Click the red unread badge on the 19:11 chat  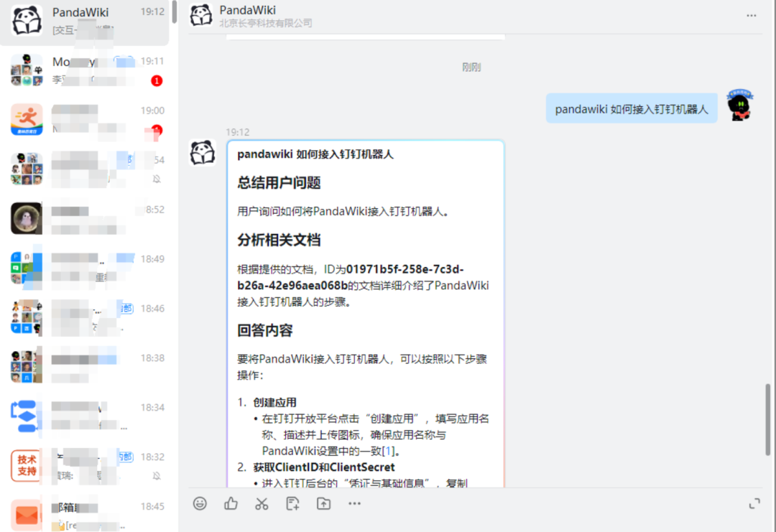click(157, 80)
